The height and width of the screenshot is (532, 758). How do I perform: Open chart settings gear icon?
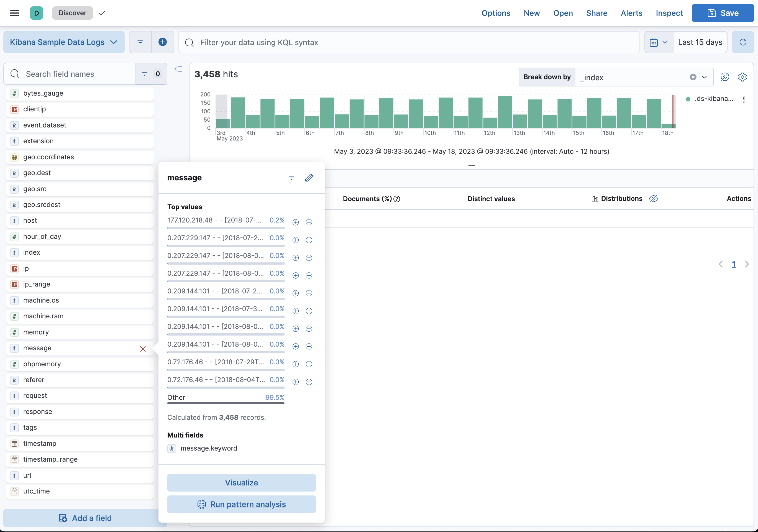click(x=742, y=77)
